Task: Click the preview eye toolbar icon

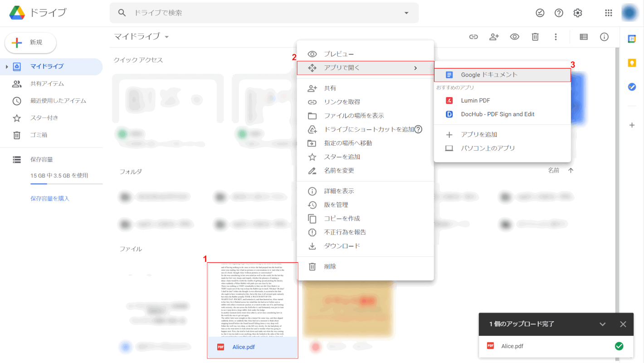Action: [x=514, y=37]
